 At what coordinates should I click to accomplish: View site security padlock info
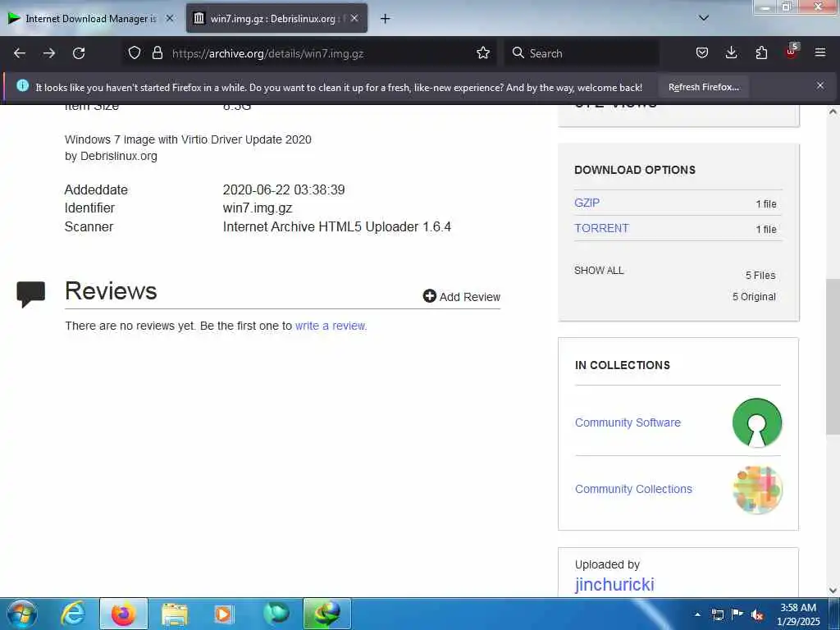pos(157,53)
